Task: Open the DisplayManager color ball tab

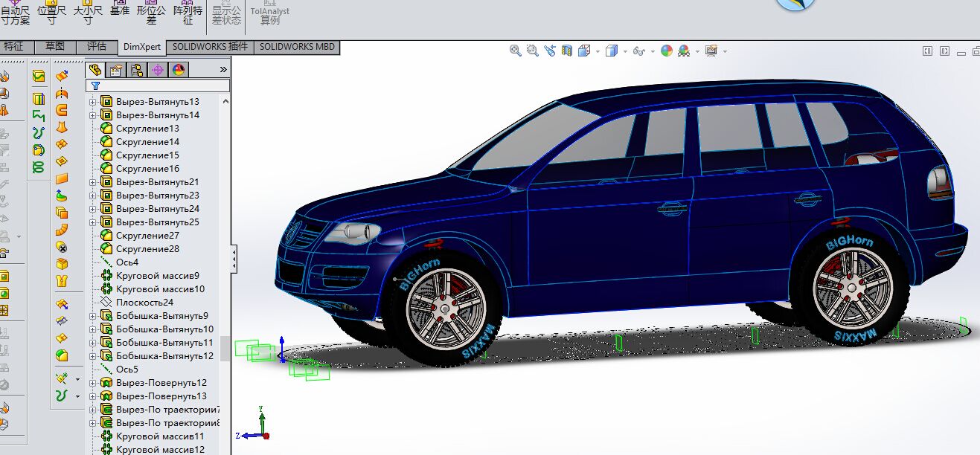Action: [179, 70]
